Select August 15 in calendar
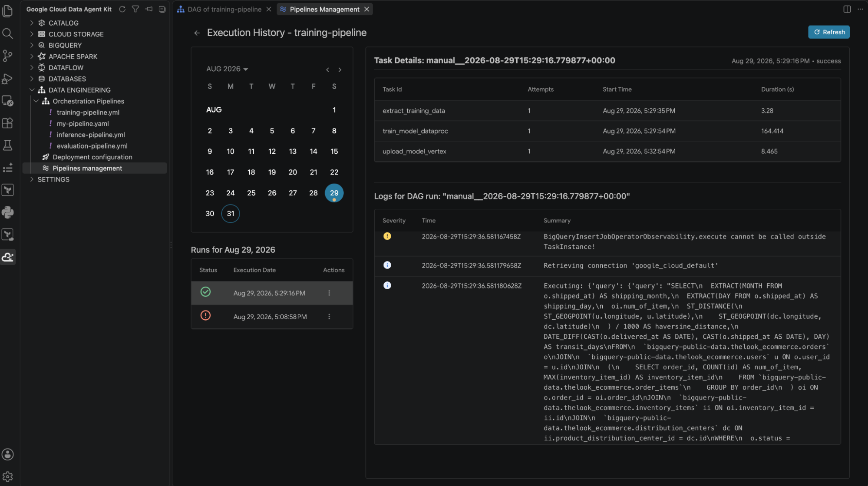 334,152
